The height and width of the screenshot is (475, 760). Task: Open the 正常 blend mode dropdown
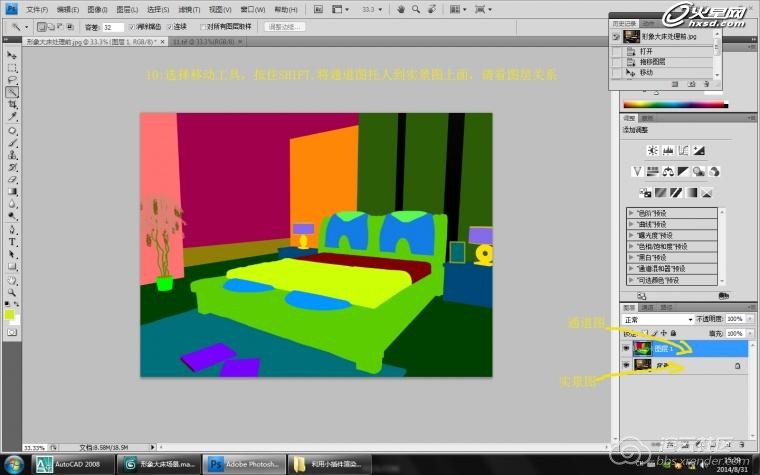click(658, 319)
